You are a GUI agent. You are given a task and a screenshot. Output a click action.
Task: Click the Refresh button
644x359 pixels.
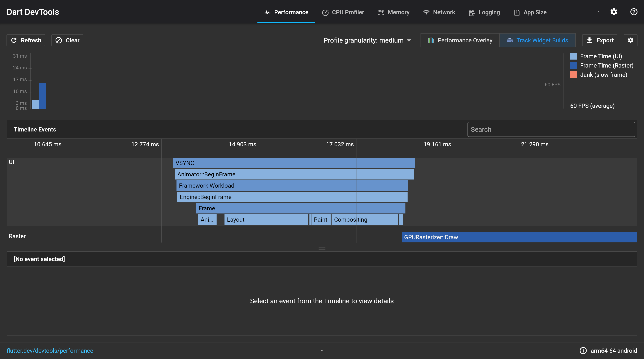coord(26,40)
